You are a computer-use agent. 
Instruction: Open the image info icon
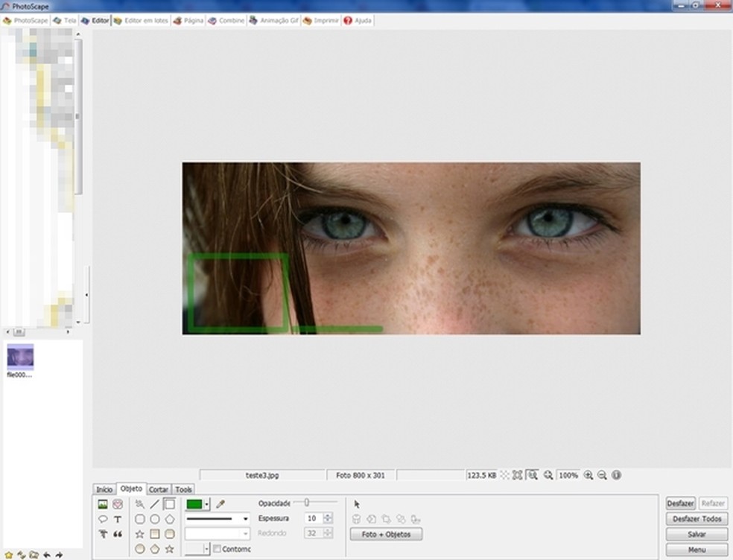[616, 475]
